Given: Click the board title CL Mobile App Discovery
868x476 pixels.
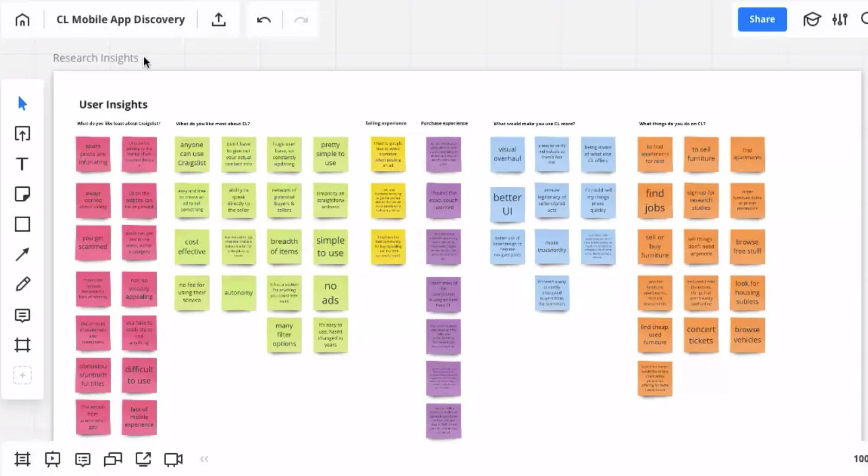Looking at the screenshot, I should point(120,20).
